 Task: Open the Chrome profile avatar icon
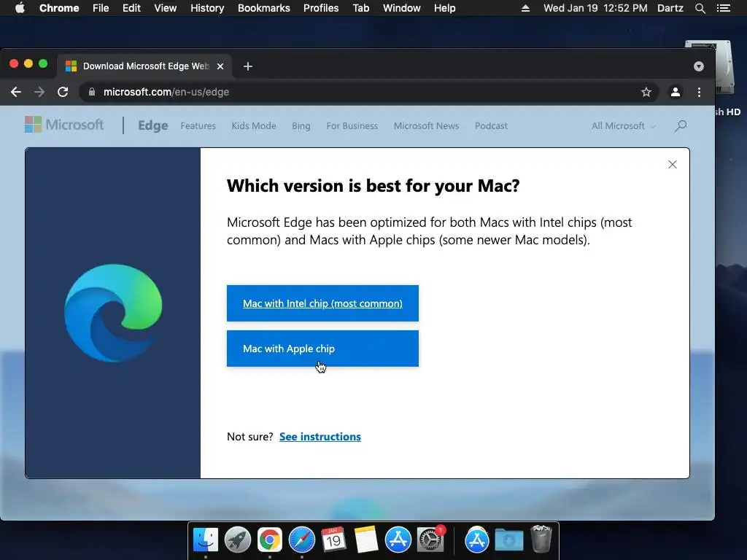click(x=675, y=92)
